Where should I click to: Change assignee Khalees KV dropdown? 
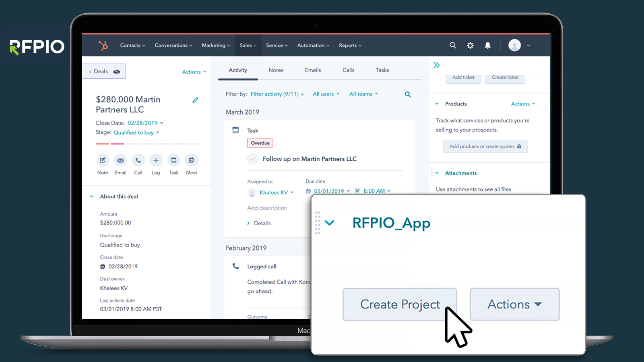[276, 193]
